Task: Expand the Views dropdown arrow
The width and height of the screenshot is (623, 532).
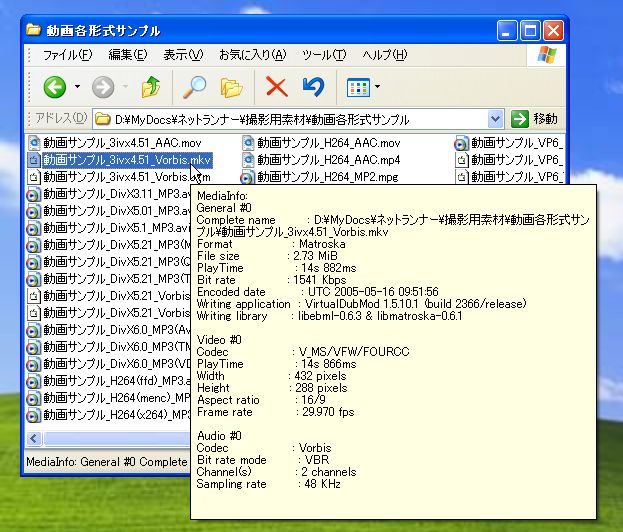Action: pyautogui.click(x=377, y=86)
